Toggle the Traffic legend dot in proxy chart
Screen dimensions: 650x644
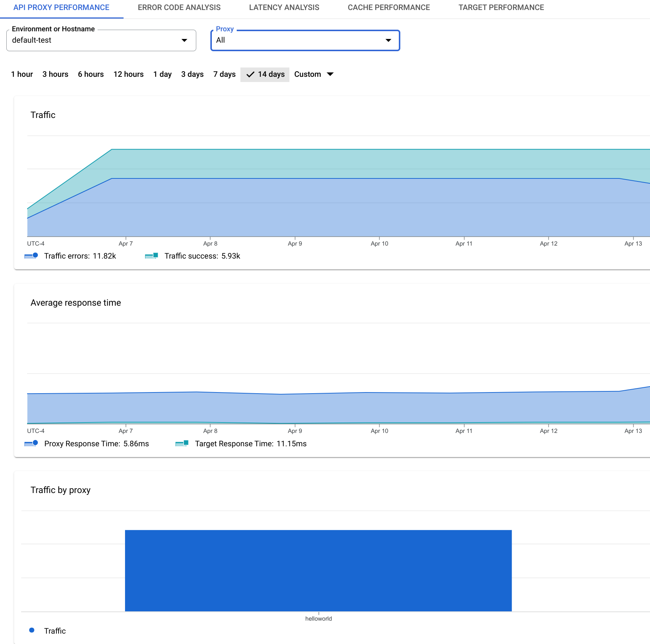[x=32, y=630]
